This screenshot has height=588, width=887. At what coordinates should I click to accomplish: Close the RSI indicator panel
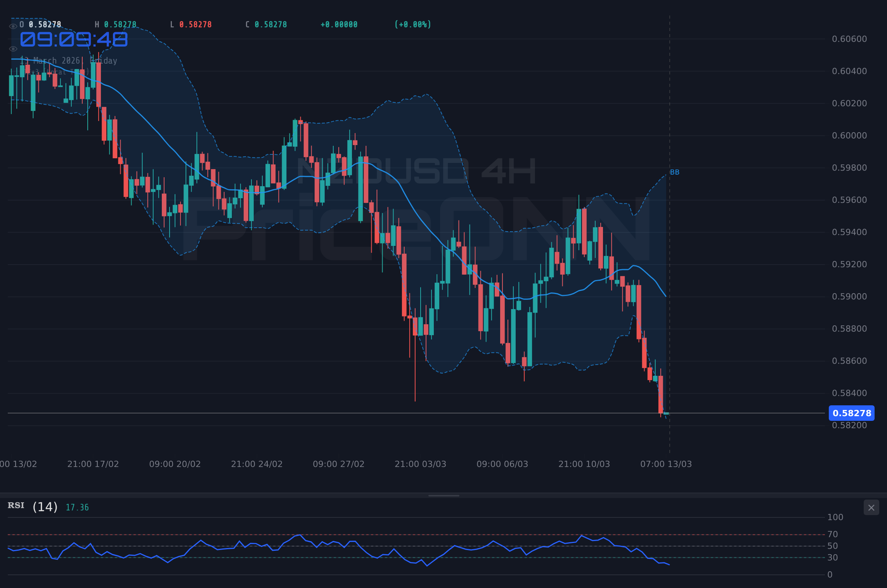871,507
